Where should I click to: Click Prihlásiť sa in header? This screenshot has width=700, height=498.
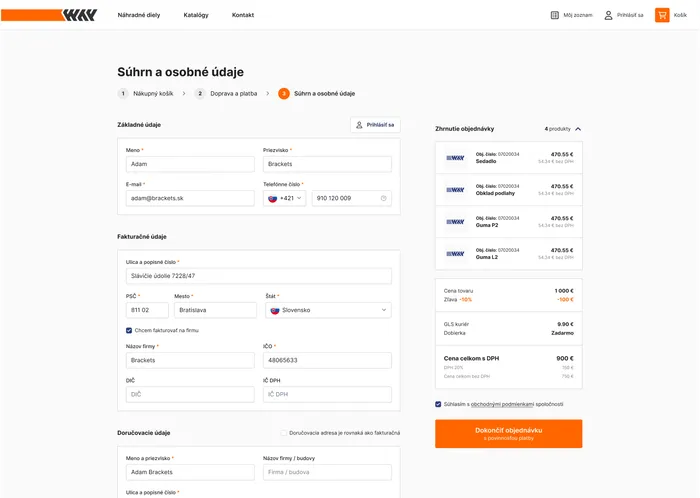[x=630, y=15]
